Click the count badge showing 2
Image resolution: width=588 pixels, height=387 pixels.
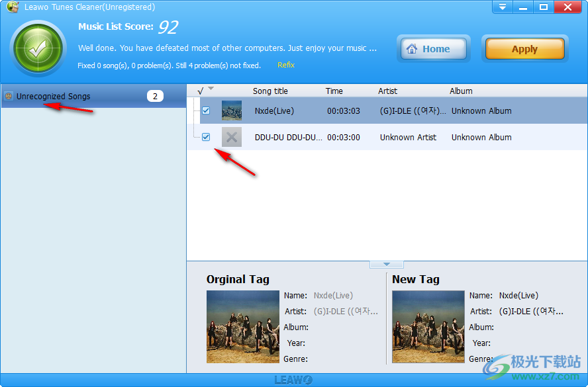click(x=155, y=97)
